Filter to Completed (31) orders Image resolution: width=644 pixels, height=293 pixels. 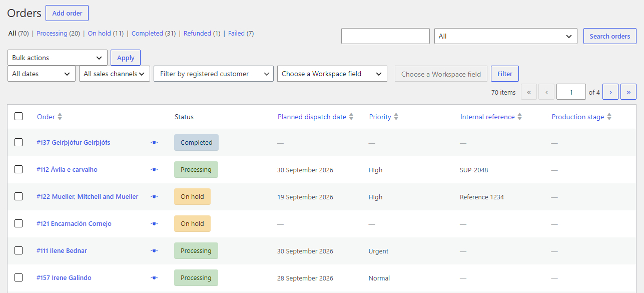154,34
